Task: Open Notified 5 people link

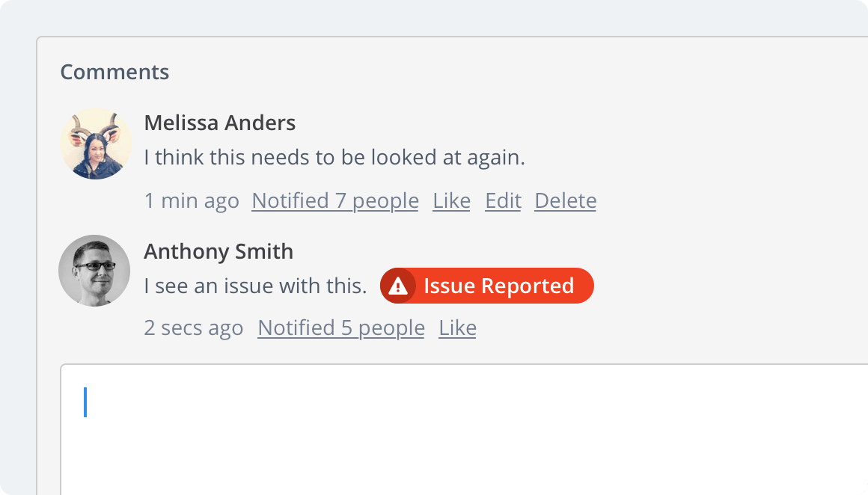Action: pos(341,328)
